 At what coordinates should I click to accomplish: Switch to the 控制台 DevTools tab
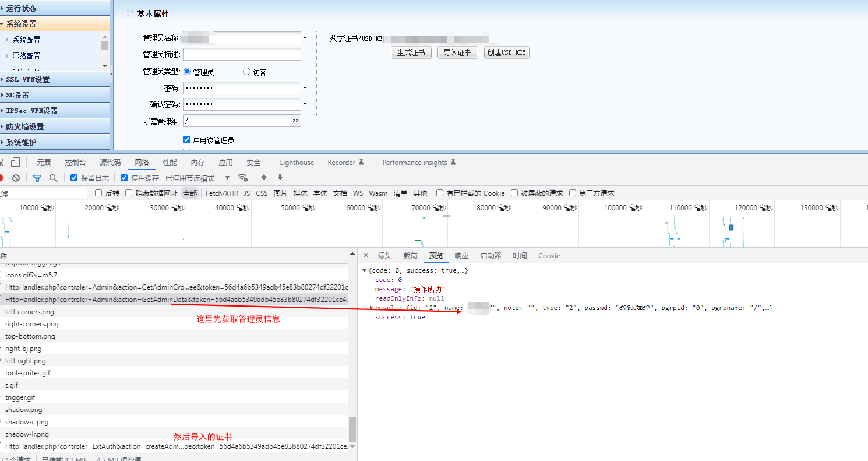tap(75, 163)
